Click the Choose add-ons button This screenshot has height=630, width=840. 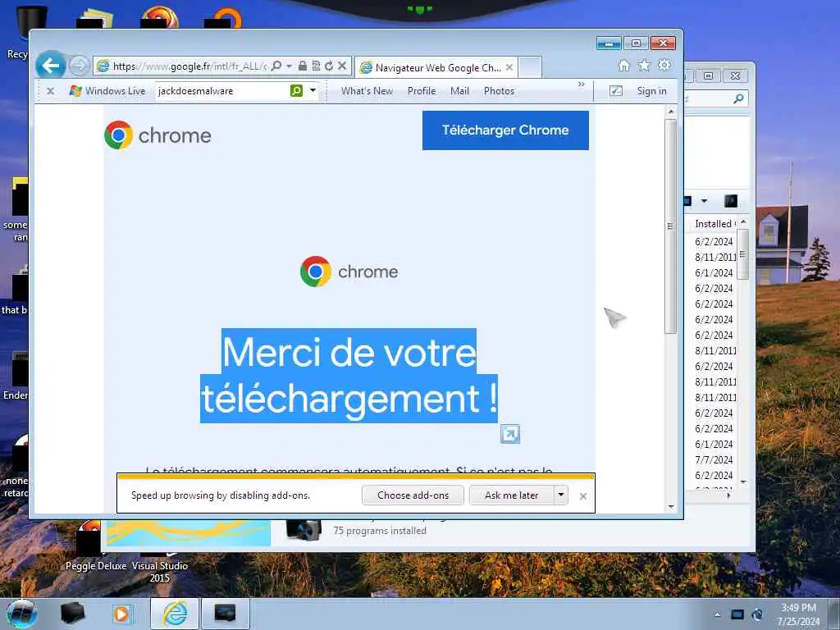pos(413,495)
